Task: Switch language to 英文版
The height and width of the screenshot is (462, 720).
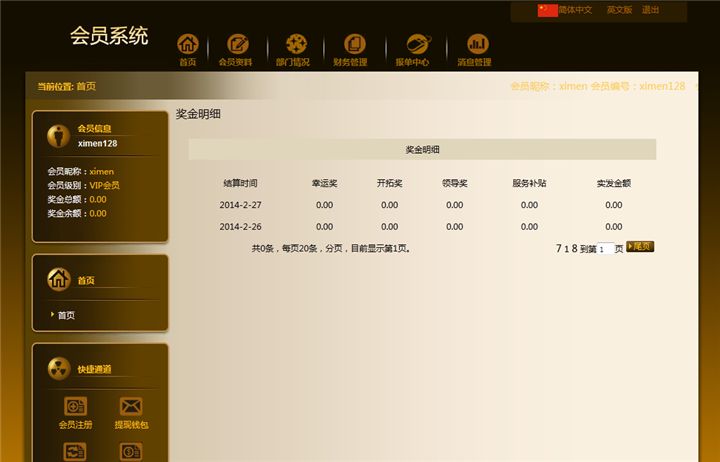Action: (619, 10)
